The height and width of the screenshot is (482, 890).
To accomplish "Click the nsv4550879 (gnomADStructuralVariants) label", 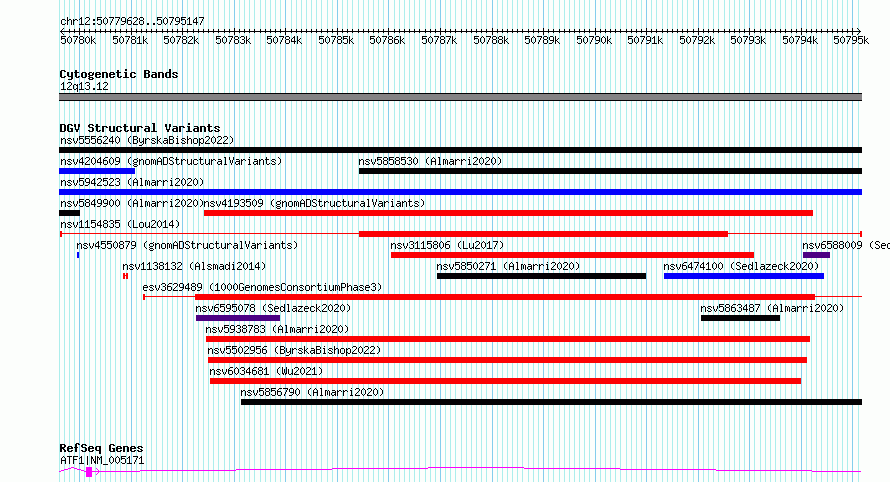I will (187, 245).
